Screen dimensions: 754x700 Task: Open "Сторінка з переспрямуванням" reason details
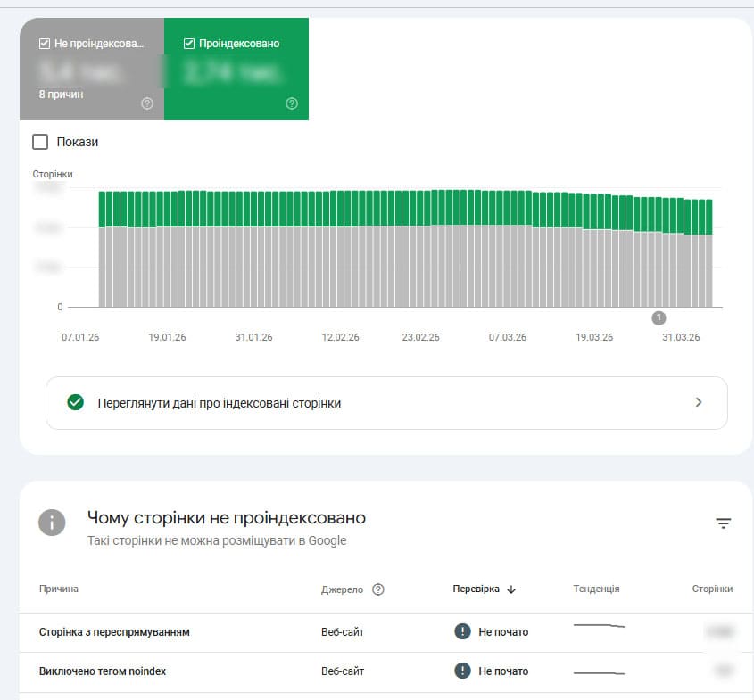pos(114,632)
